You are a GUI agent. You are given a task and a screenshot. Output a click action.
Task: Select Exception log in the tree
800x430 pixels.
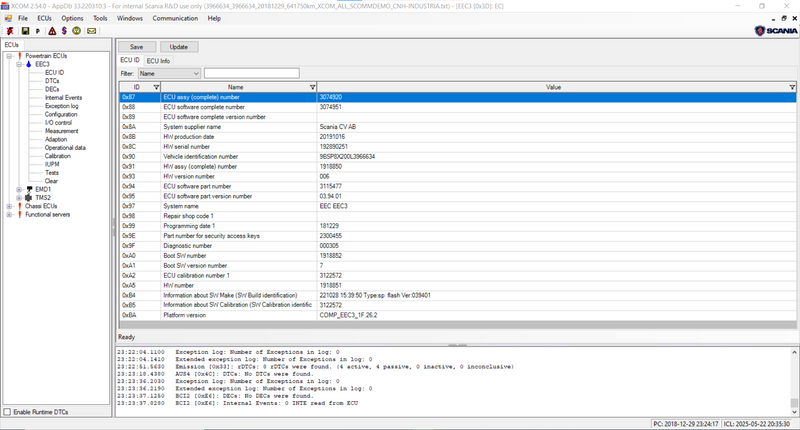click(x=62, y=106)
